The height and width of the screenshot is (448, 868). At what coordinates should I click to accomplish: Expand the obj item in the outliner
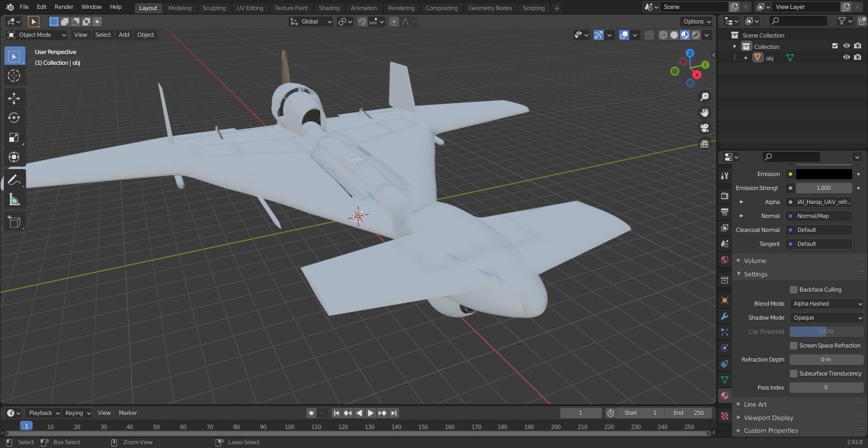coord(746,58)
